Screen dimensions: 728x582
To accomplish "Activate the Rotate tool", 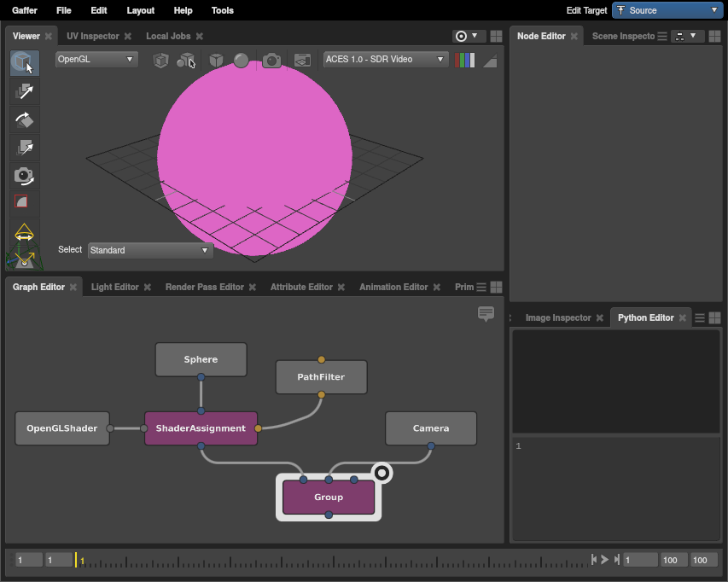I will [x=24, y=119].
